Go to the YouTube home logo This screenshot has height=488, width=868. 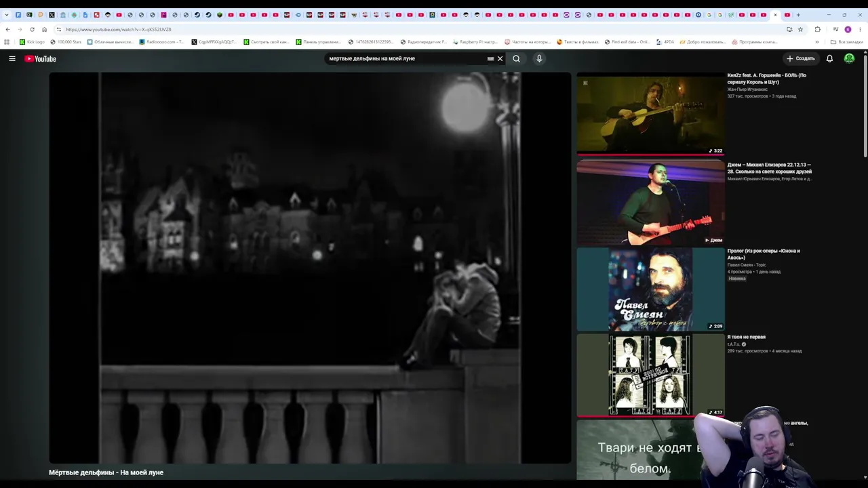click(x=40, y=59)
